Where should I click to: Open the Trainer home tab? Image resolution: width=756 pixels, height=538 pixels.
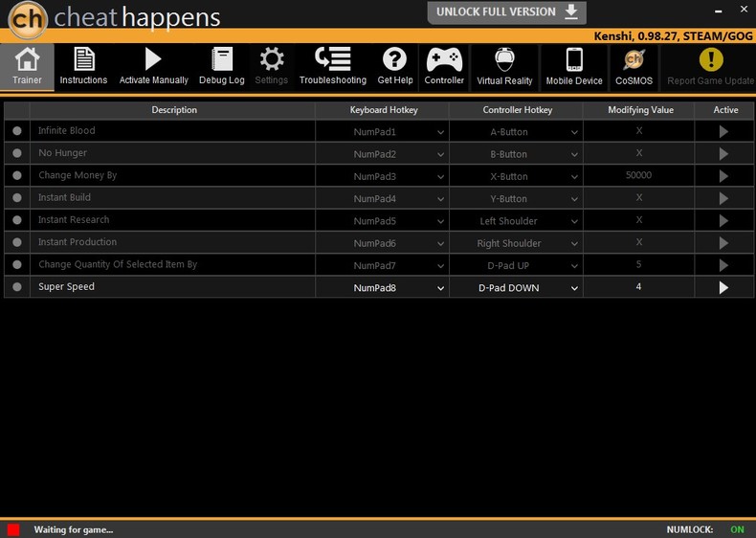point(27,67)
